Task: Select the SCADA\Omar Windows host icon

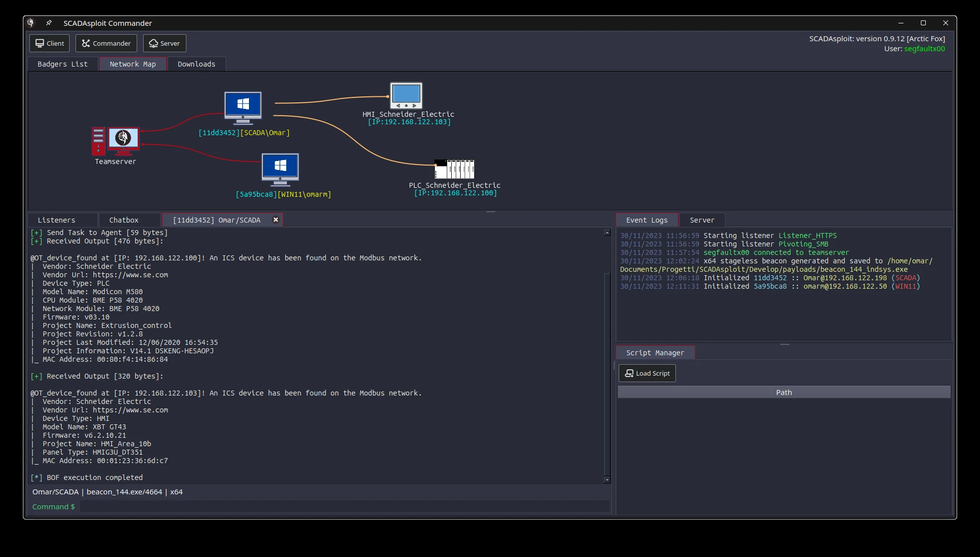Action: (x=243, y=108)
